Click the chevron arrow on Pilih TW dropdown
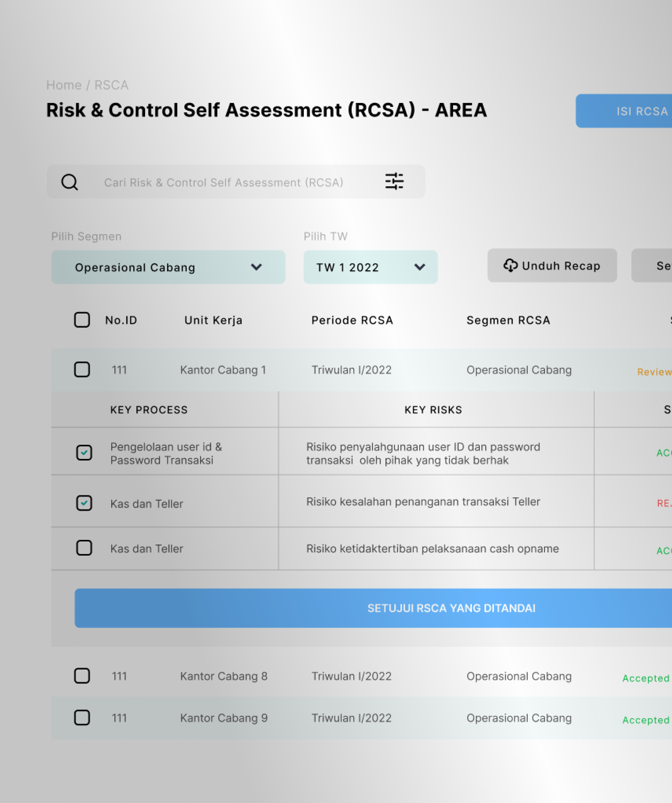672x803 pixels. (x=420, y=267)
